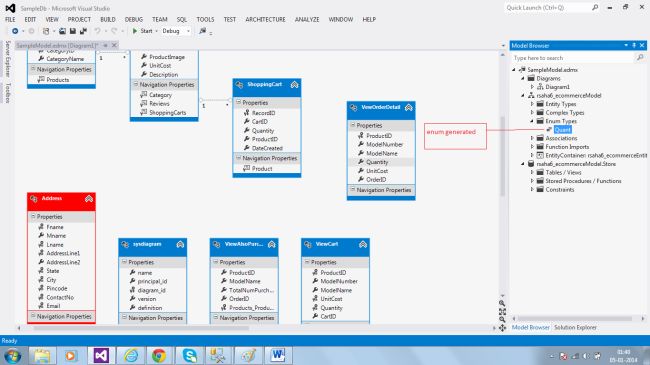Image resolution: width=650 pixels, height=365 pixels.
Task: Expand Entity Types node in Model Browser
Action: coord(532,104)
